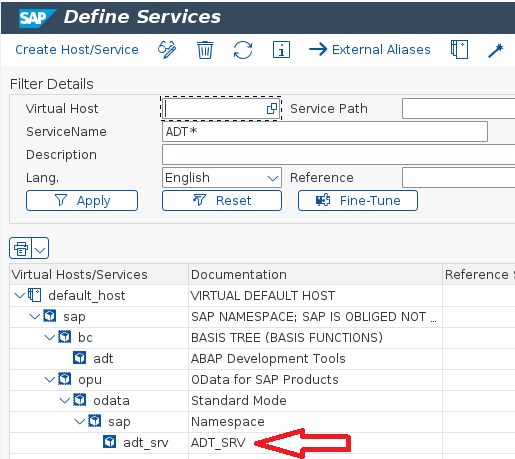Click the adt_srv service cube icon
The image size is (515, 459).
pyautogui.click(x=109, y=442)
